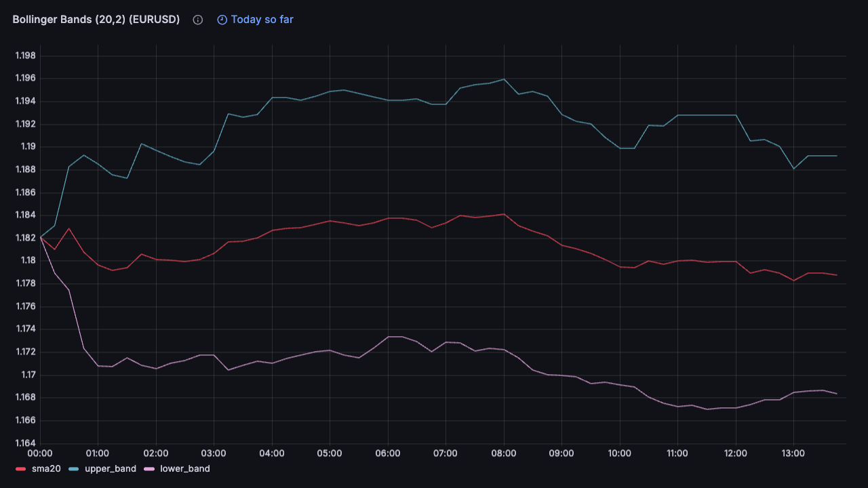Click the 1.198 y-axis top label
This screenshot has width=868, height=488.
click(x=25, y=56)
